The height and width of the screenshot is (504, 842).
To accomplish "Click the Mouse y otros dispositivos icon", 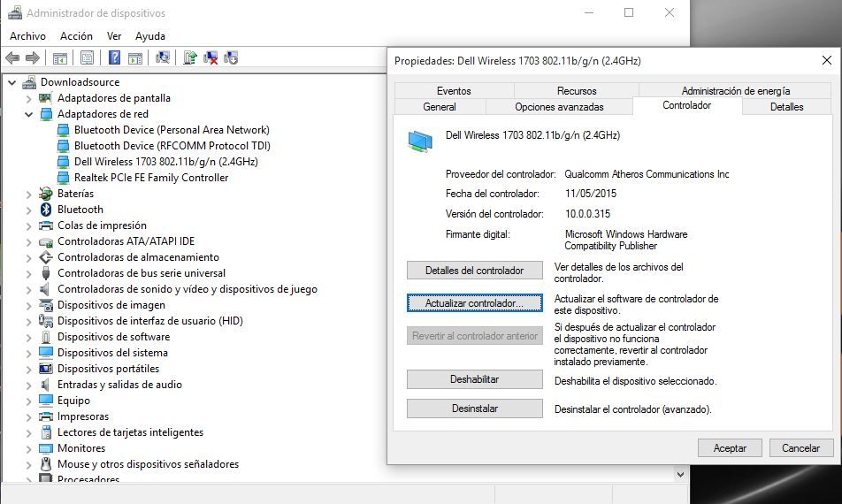I will point(46,464).
